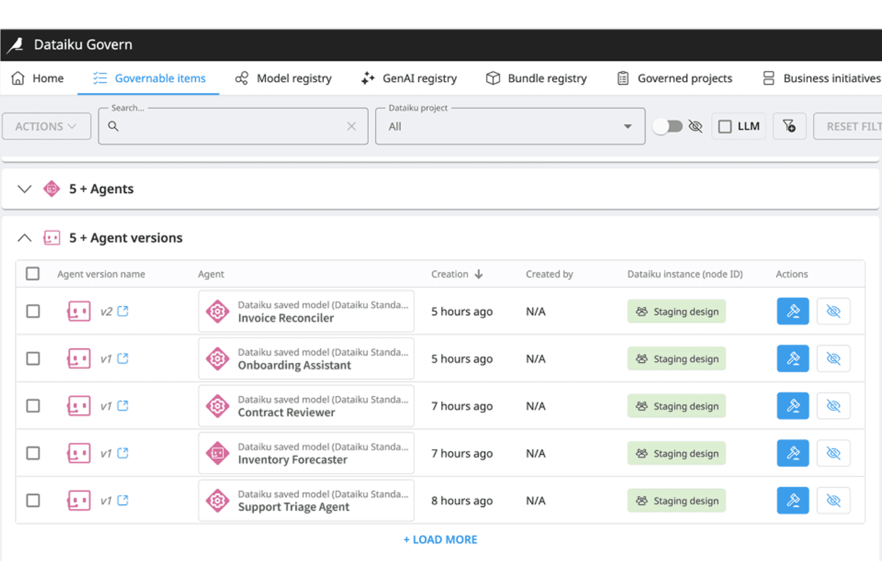Viewport: 882px width, 588px height.
Task: Switch to Model registry tab
Action: pyautogui.click(x=283, y=78)
